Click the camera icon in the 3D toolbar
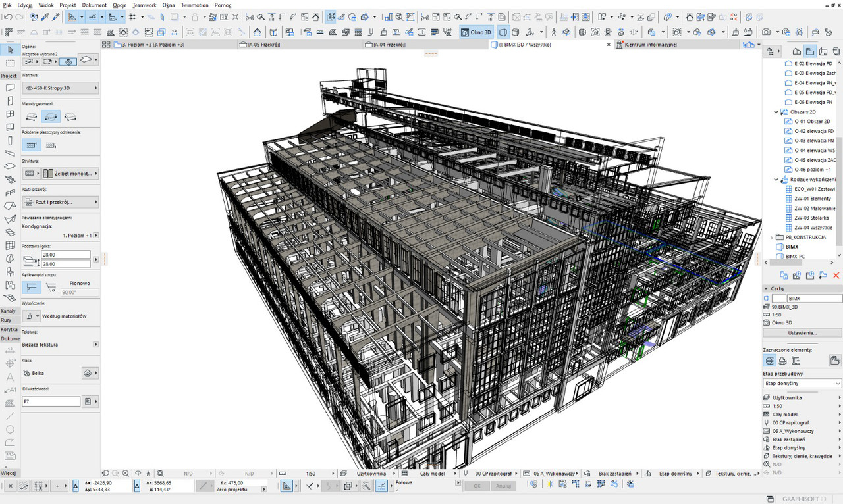Image resolution: width=843 pixels, height=504 pixels. [x=766, y=32]
